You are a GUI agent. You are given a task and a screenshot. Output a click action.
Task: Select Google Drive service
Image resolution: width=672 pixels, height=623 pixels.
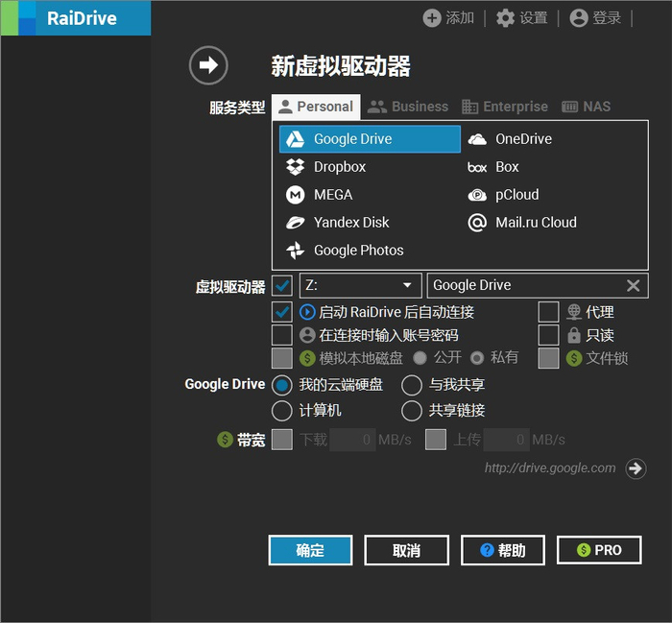pos(370,139)
